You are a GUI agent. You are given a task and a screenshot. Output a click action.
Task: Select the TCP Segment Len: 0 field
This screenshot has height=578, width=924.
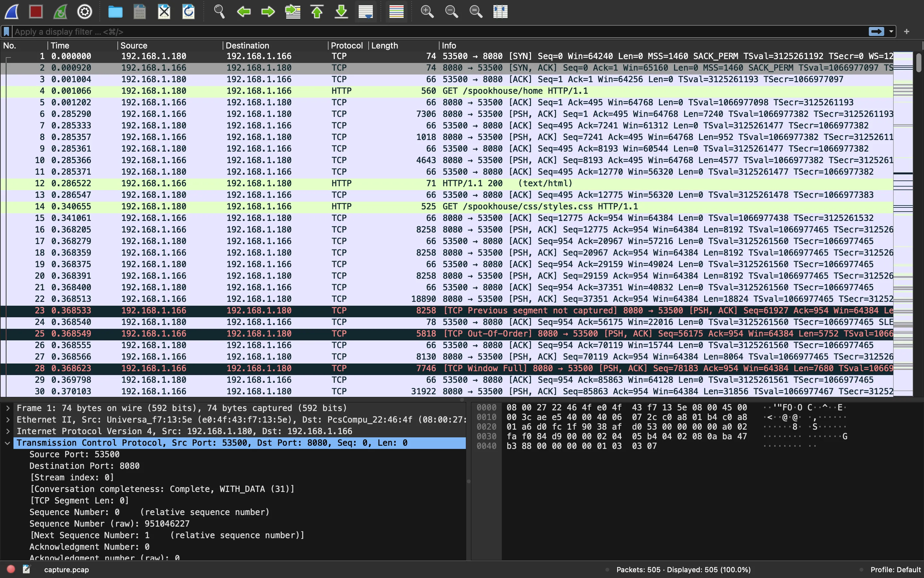point(80,501)
